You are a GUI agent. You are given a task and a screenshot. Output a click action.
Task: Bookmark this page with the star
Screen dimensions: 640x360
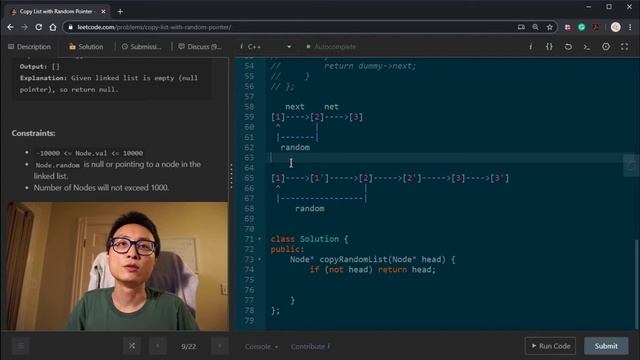click(550, 27)
